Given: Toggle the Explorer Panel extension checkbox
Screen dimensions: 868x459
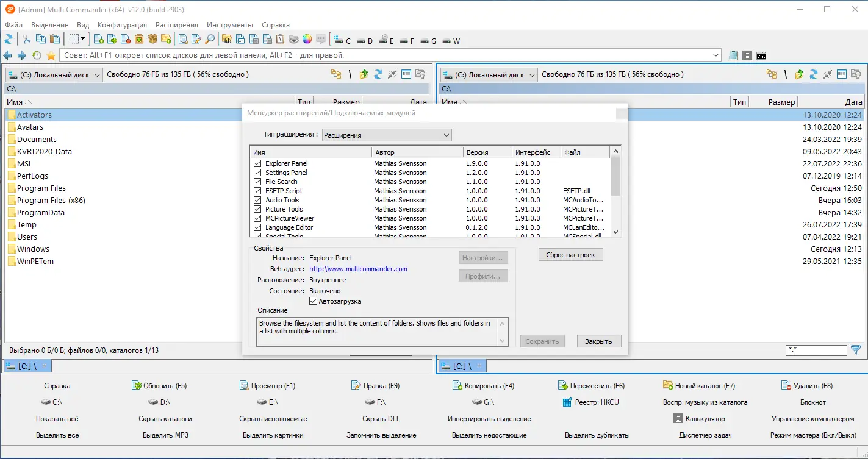Looking at the screenshot, I should [x=257, y=163].
